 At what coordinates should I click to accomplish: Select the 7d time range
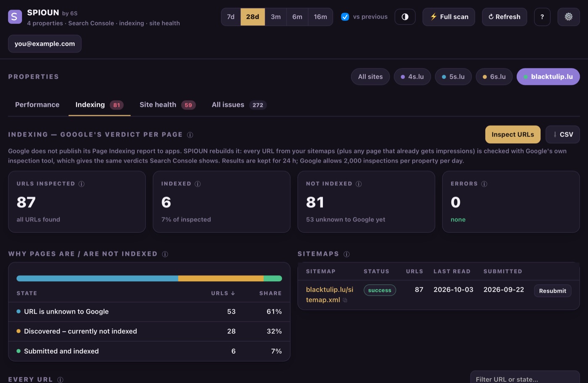[231, 17]
